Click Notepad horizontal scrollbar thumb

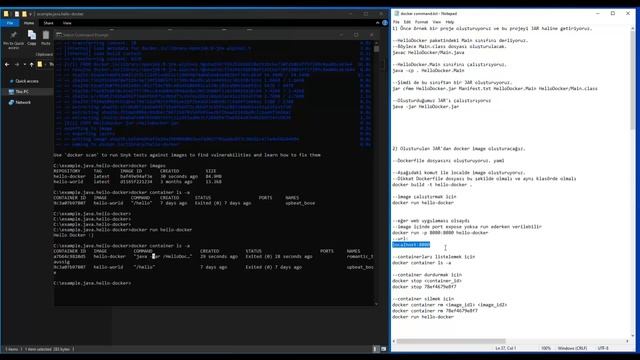pyautogui.click(x=451, y=341)
